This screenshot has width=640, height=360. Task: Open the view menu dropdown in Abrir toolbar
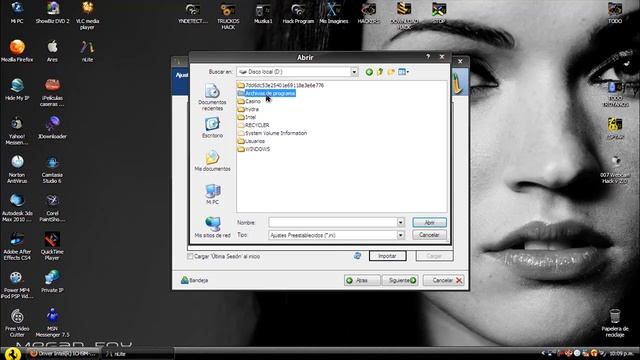[x=404, y=72]
